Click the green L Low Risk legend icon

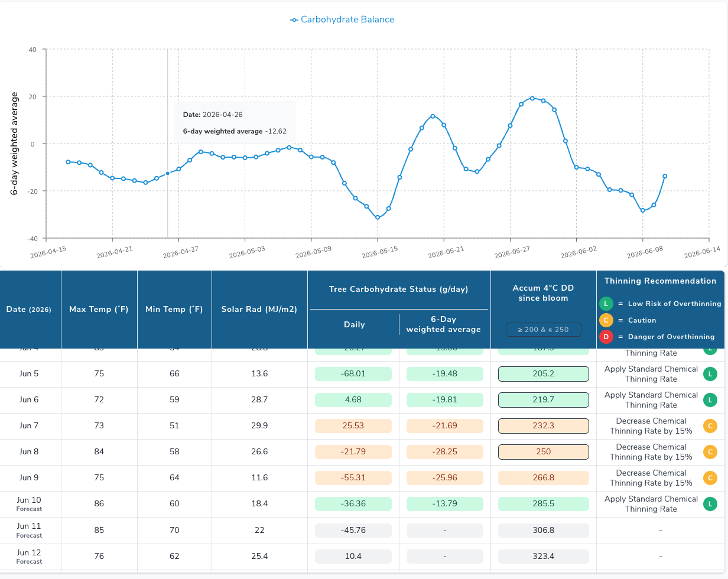point(606,304)
